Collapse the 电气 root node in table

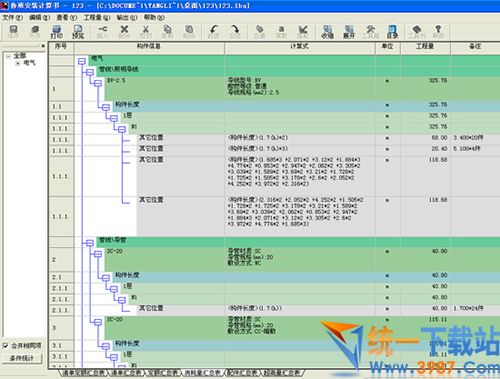click(82, 61)
